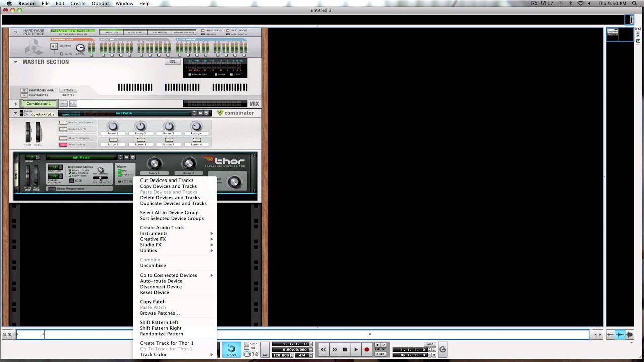This screenshot has height=362, width=644.
Task: Rewind the transport
Action: (324, 349)
